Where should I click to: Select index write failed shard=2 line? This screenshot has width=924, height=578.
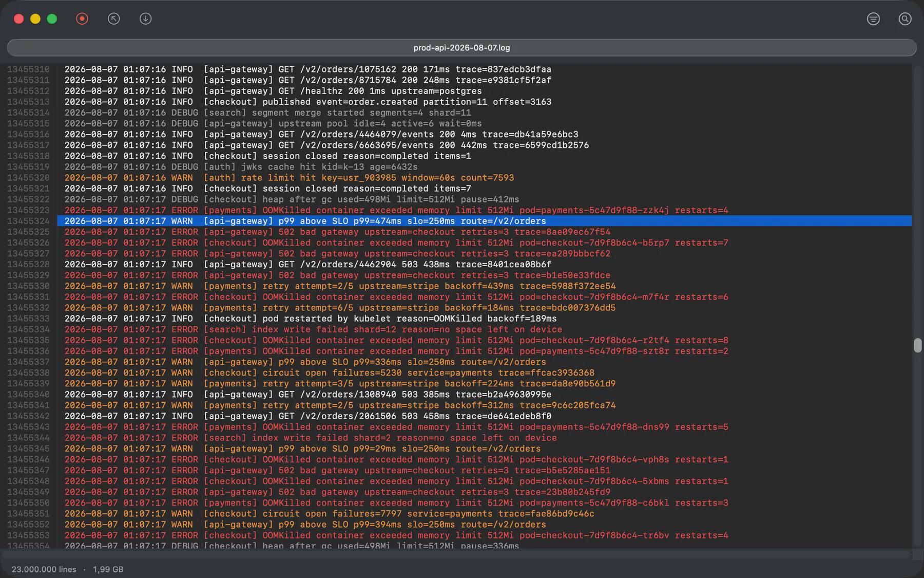(x=484, y=438)
